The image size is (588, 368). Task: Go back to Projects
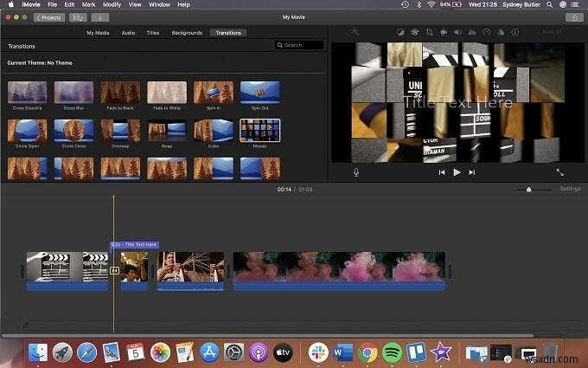(x=49, y=17)
